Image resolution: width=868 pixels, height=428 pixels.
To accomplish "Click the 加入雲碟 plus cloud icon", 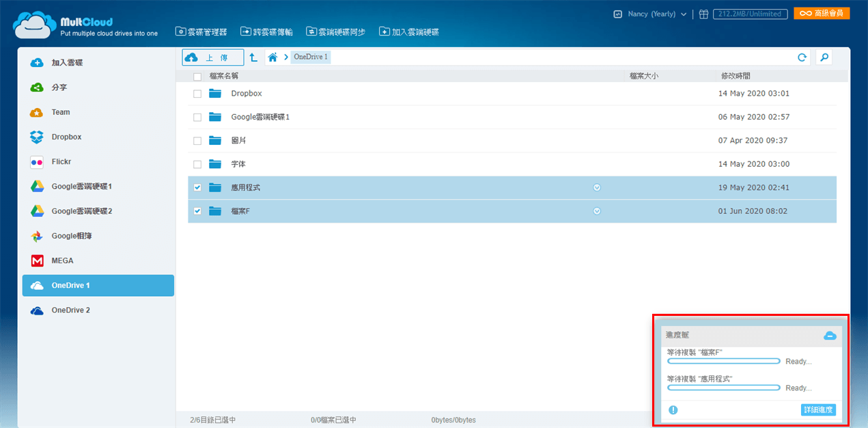I will click(37, 63).
